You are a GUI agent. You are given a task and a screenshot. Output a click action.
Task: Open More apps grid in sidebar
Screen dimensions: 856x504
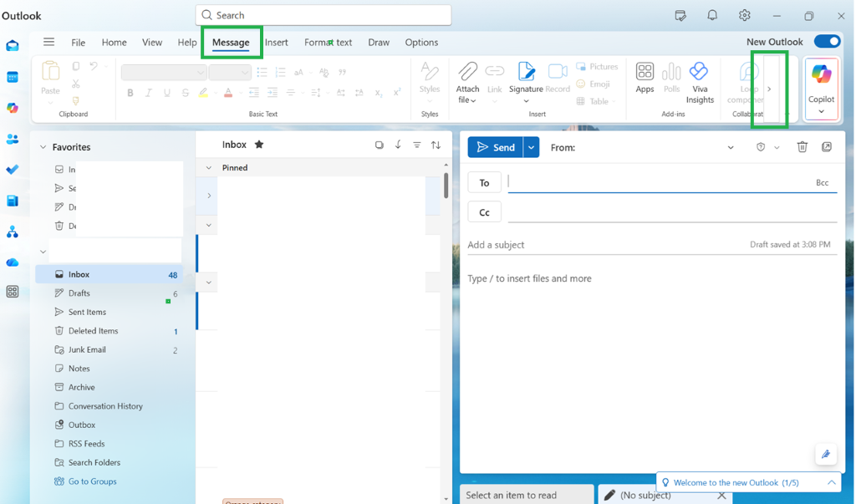13,292
